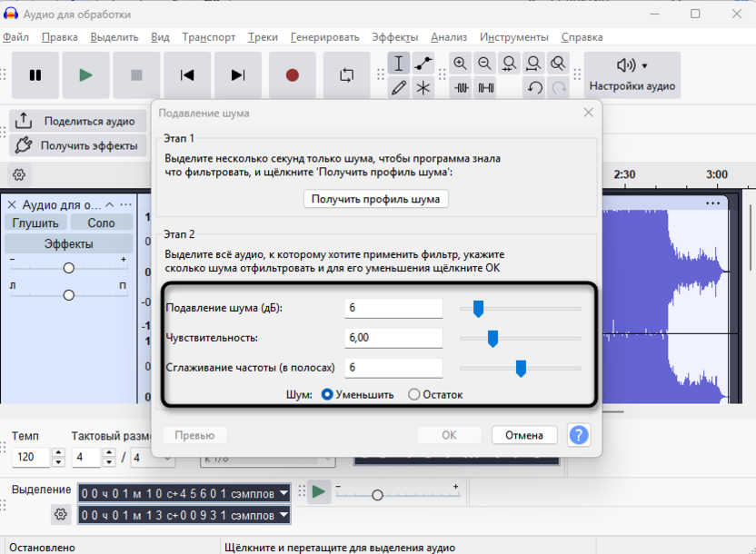The image size is (756, 554).
Task: Open the Файл menu
Action: coord(16,37)
